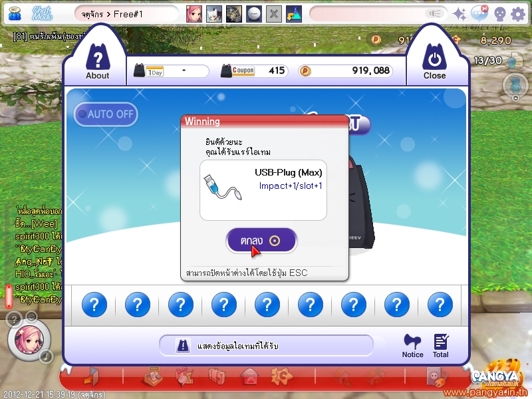The width and height of the screenshot is (532, 399).
Task: Open the Total checklist icon
Action: (x=440, y=346)
